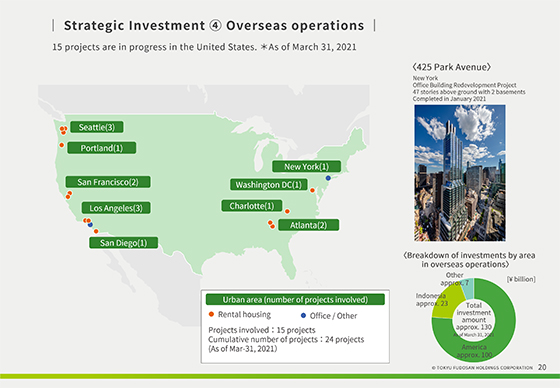Click the New York(1) label
560x388 pixels.
(x=306, y=166)
